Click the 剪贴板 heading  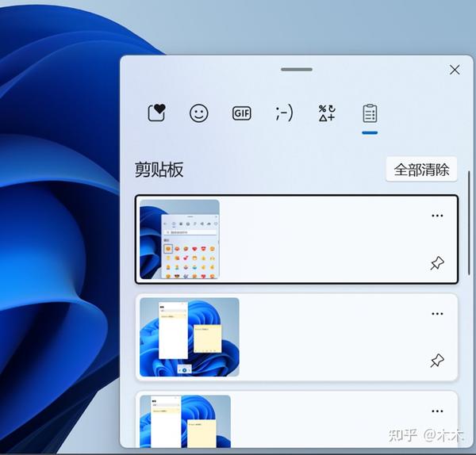159,170
